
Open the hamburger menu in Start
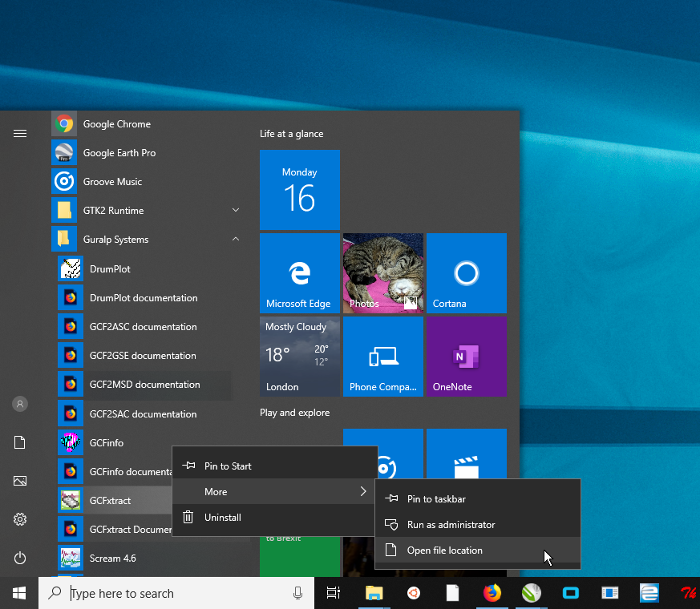pyautogui.click(x=19, y=133)
